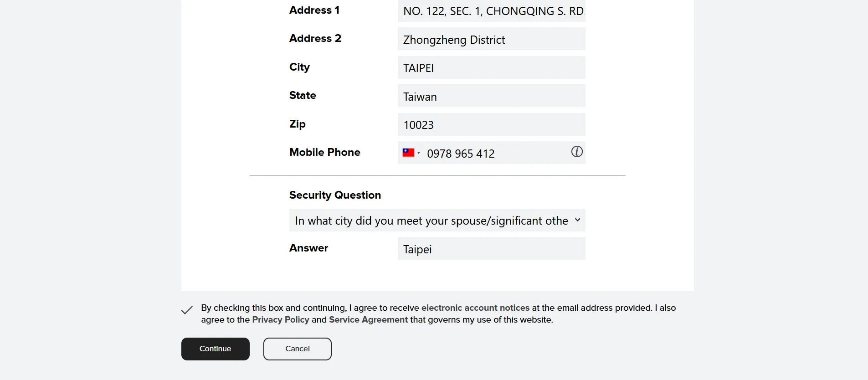
Task: Click the Security Question chevron arrow
Action: (577, 220)
